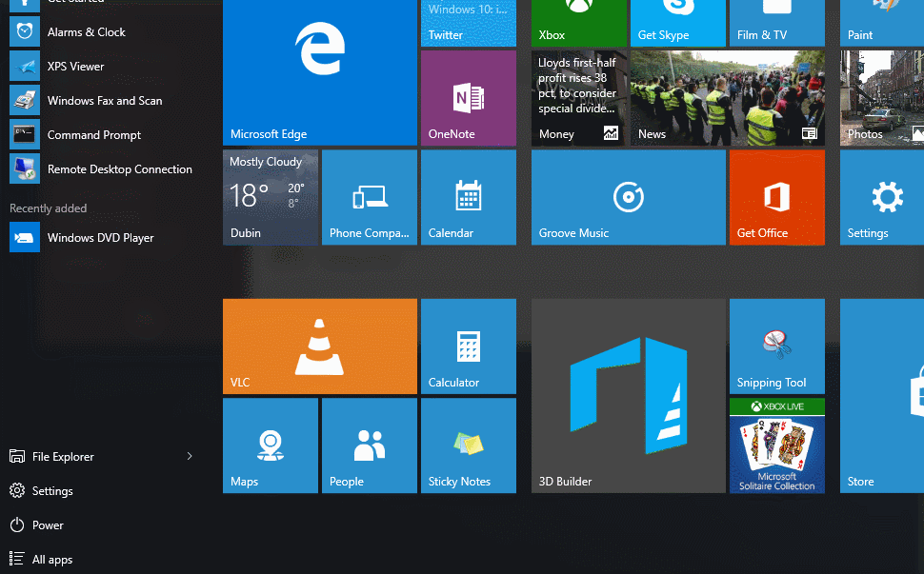
Task: Open the recently added Windows DVD Player
Action: point(100,238)
